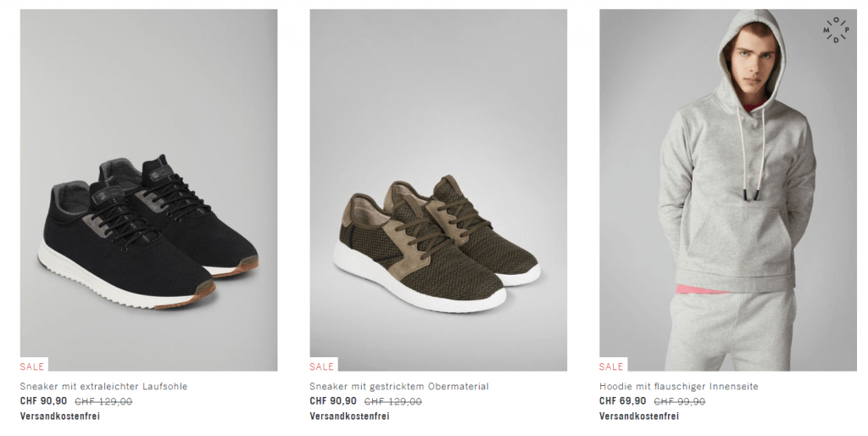Click 'Versandkostenfrei' under the black sneaker
This screenshot has height=436, width=868.
pos(60,416)
